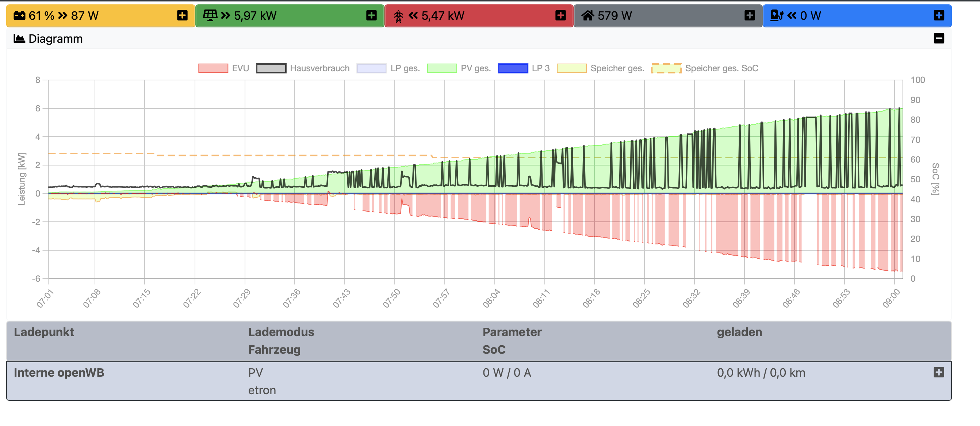The image size is (980, 426).
Task: Expand the yellow battery storage card
Action: tap(182, 16)
